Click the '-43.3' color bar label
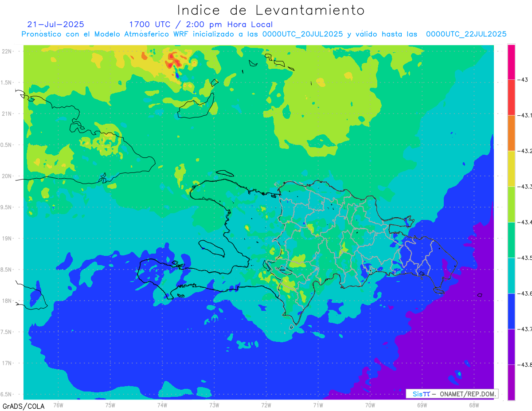This screenshot has width=532, height=411. 525,187
